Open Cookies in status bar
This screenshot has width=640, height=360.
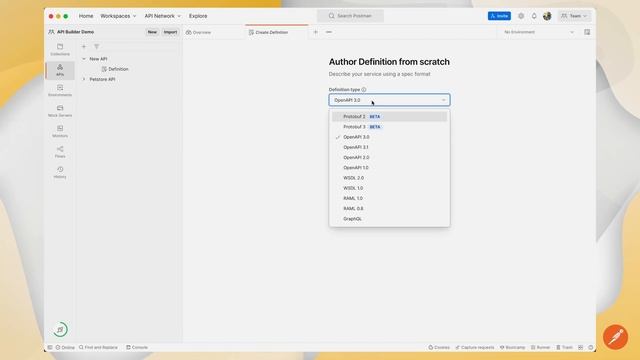[x=439, y=347]
